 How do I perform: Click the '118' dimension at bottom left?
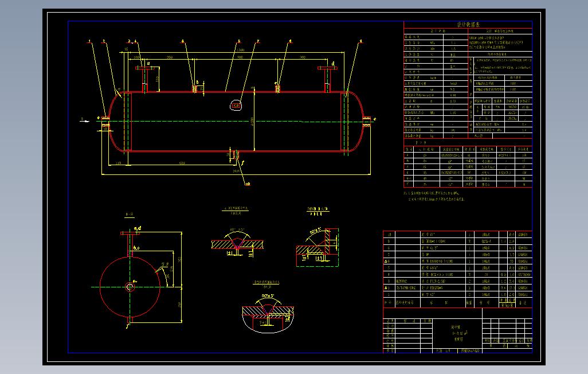pyautogui.click(x=118, y=162)
